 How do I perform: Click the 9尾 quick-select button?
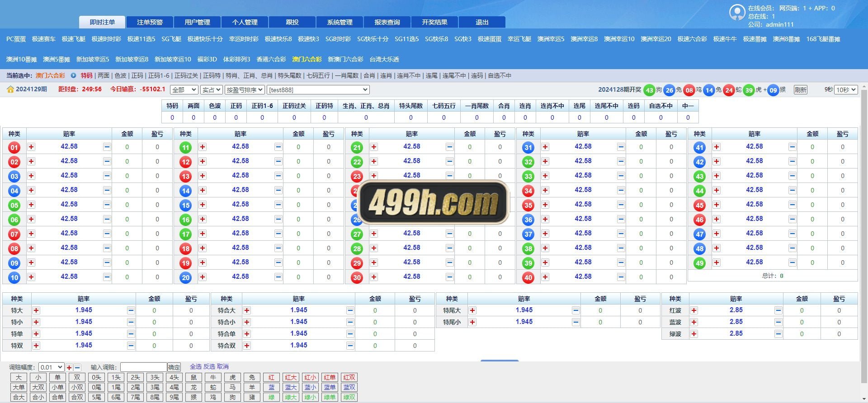tap(174, 398)
